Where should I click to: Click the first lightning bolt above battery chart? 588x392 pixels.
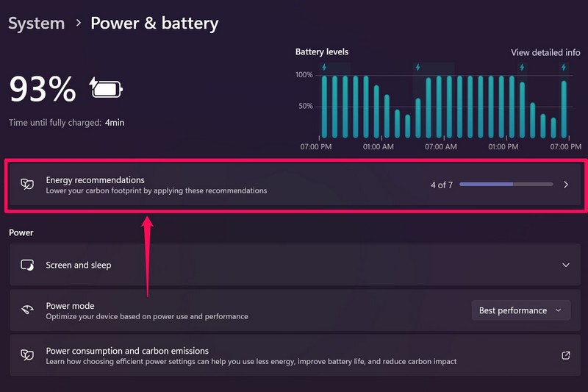point(324,67)
